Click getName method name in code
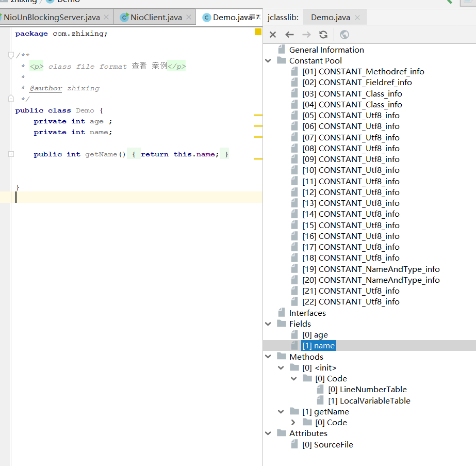 101,154
